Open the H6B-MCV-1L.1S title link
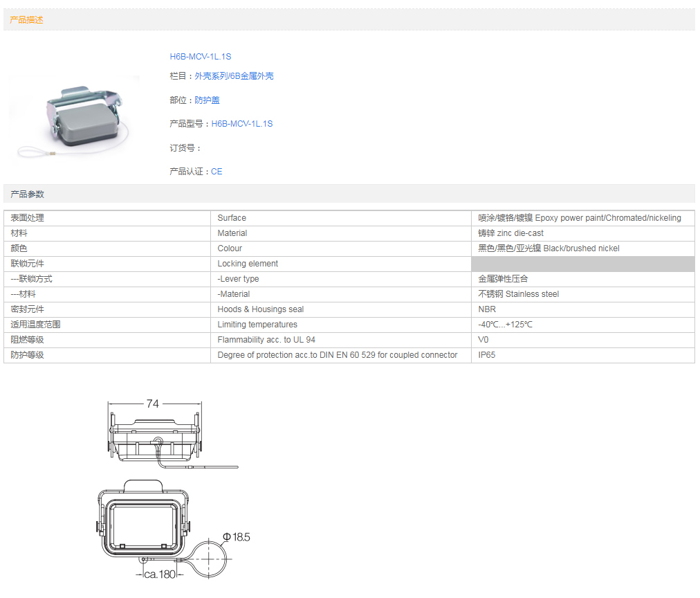This screenshot has height=598, width=700. tap(200, 57)
